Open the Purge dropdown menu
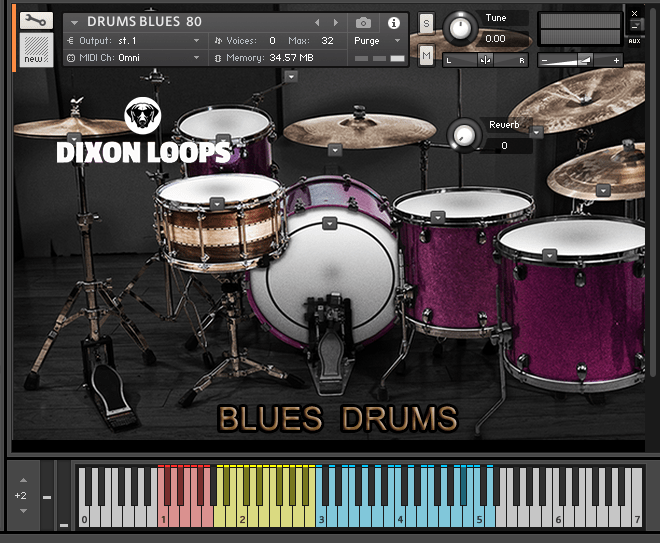Screen dimensions: 660x543 click(x=378, y=41)
